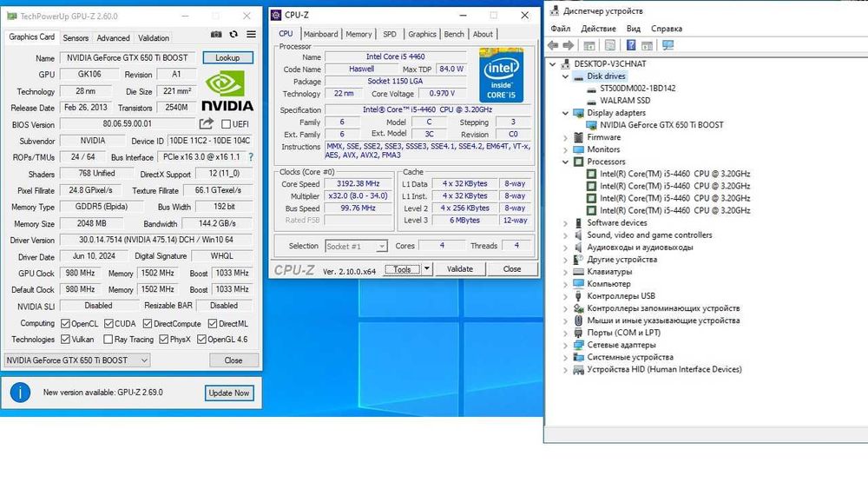This screenshot has height=489, width=868.
Task: Click the BIOS export share icon in GPU-Z
Action: click(x=207, y=123)
